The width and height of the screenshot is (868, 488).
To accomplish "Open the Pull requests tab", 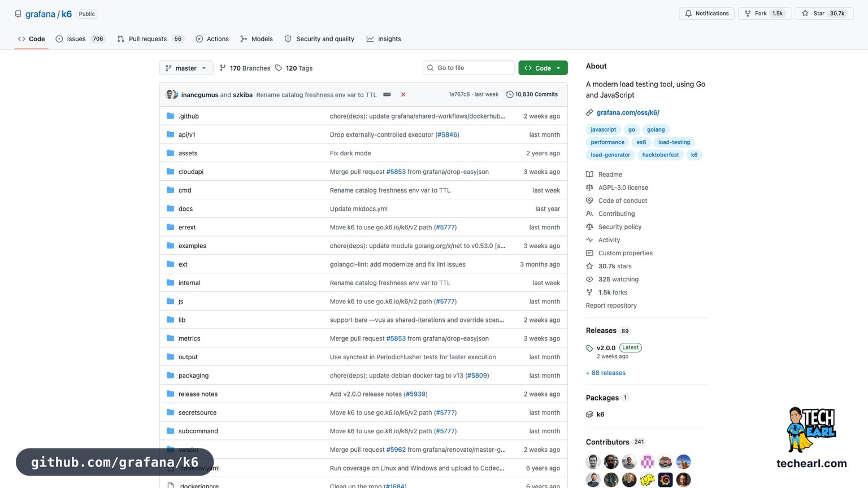I will click(x=150, y=39).
